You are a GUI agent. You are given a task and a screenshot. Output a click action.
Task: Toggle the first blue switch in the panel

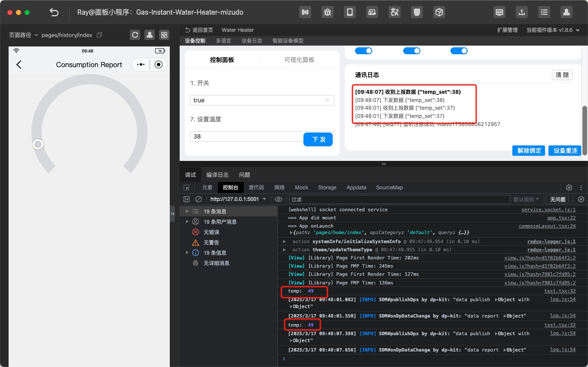click(x=364, y=50)
